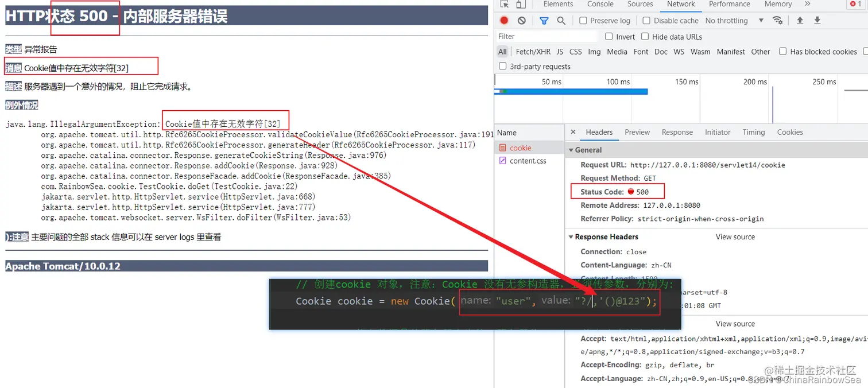The height and width of the screenshot is (388, 868).
Task: Toggle the device toolbar icon
Action: coord(521,4)
